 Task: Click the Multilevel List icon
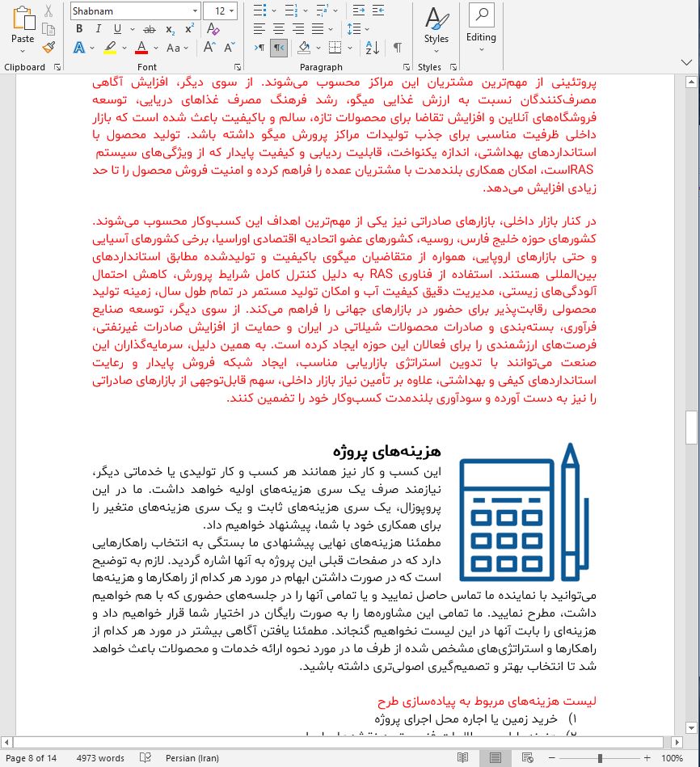coord(323,11)
